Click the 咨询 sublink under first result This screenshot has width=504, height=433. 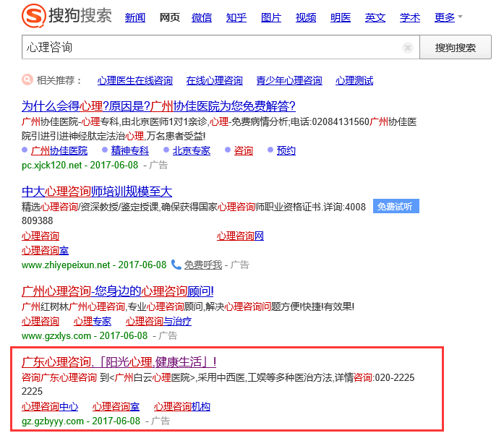[x=243, y=150]
